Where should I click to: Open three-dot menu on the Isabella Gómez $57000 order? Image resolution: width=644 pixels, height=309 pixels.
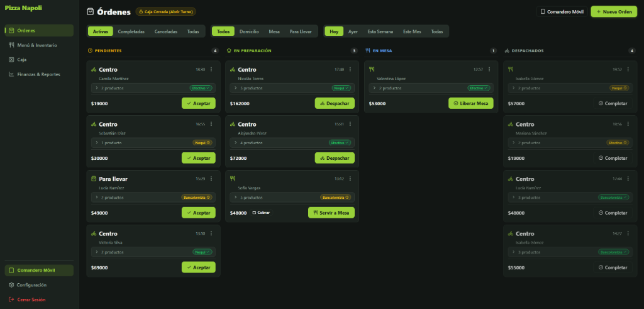(x=628, y=69)
